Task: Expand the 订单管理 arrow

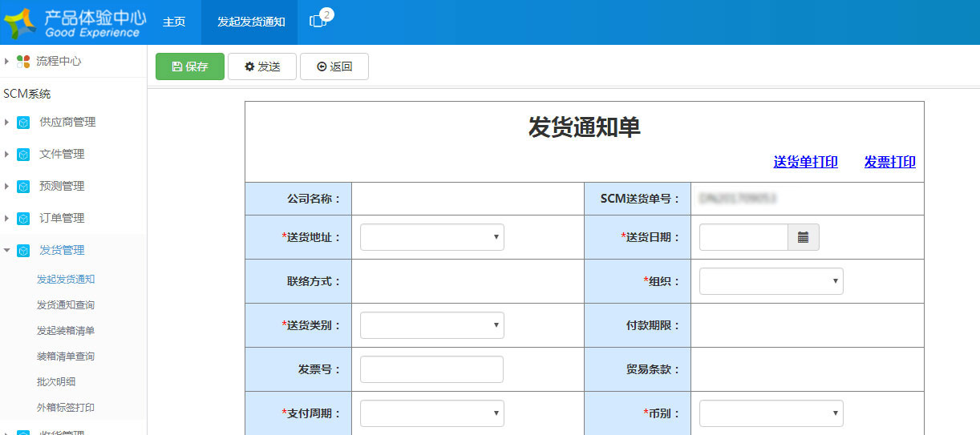Action: (6, 218)
